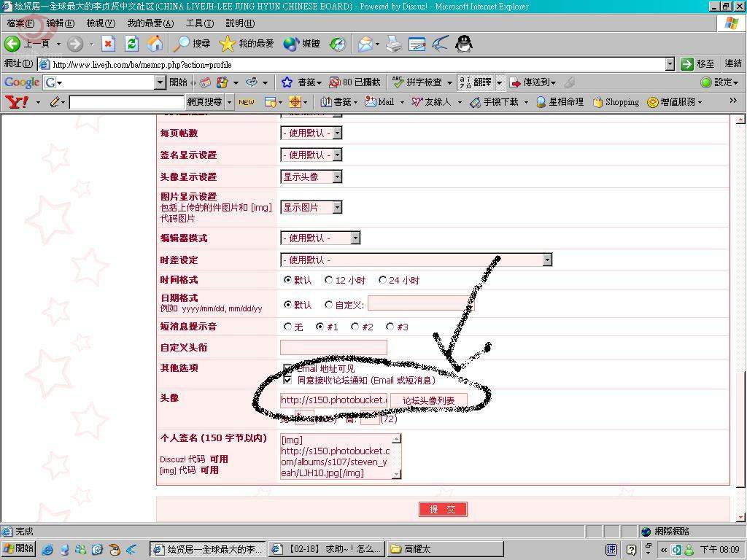The height and width of the screenshot is (560, 747).
Task: Click the 论坛头像列表 button
Action: pos(428,400)
